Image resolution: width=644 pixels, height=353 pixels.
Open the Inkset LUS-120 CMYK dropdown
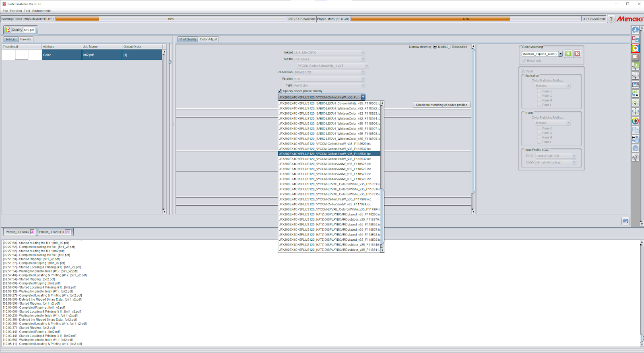329,53
